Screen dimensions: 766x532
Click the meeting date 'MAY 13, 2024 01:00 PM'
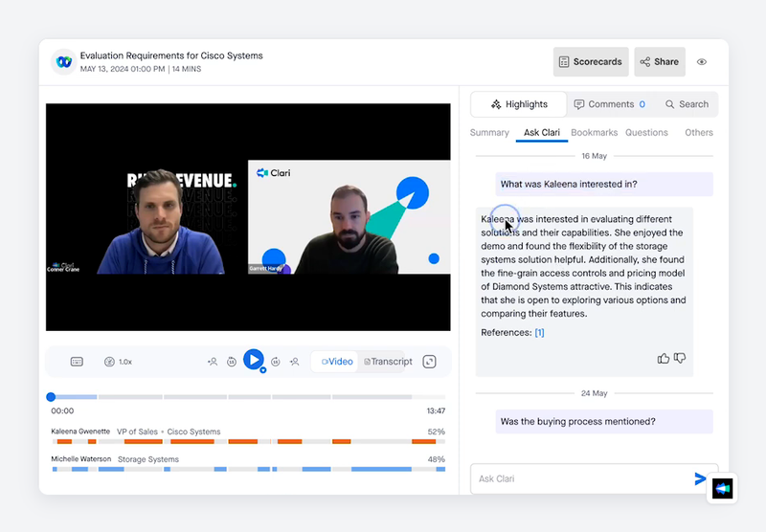pos(123,69)
